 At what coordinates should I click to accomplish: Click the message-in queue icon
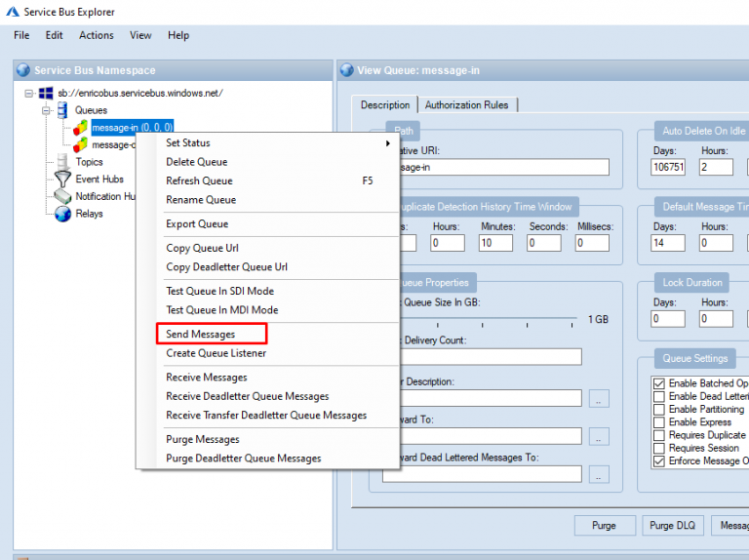point(81,128)
